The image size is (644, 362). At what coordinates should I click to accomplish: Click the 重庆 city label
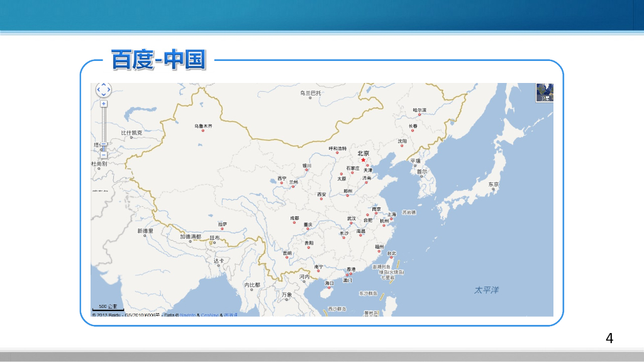pyautogui.click(x=308, y=224)
